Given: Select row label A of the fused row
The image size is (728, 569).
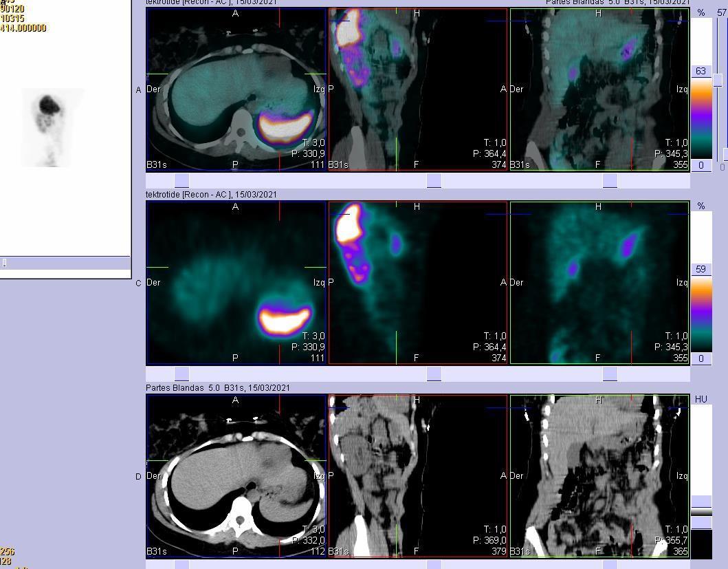Looking at the screenshot, I should [x=138, y=90].
